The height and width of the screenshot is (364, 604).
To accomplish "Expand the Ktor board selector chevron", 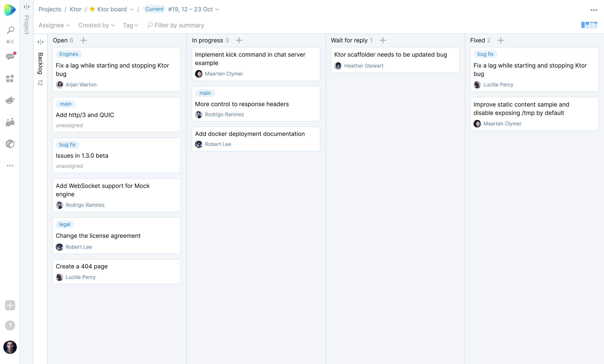I will coord(132,10).
